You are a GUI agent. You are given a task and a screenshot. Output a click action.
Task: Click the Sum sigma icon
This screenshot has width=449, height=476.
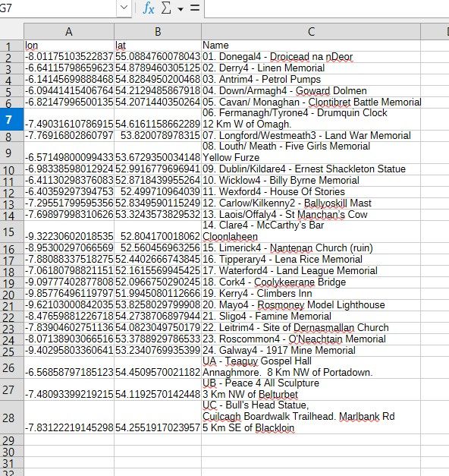click(166, 8)
